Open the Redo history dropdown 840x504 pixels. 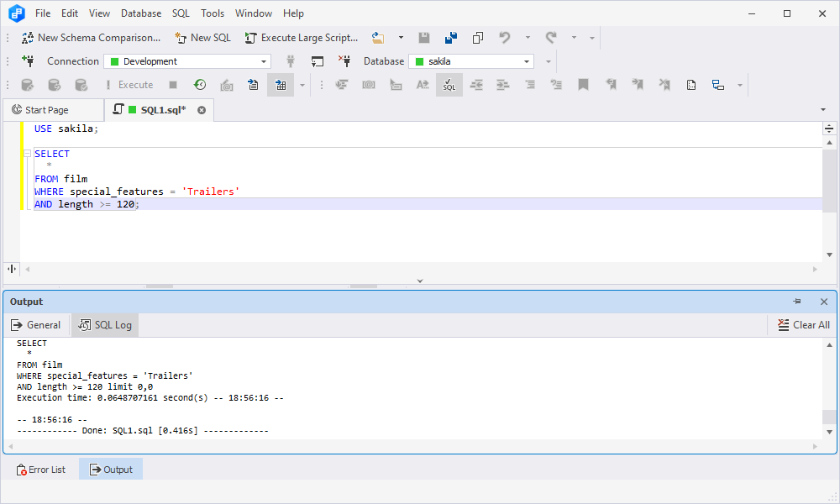[574, 38]
